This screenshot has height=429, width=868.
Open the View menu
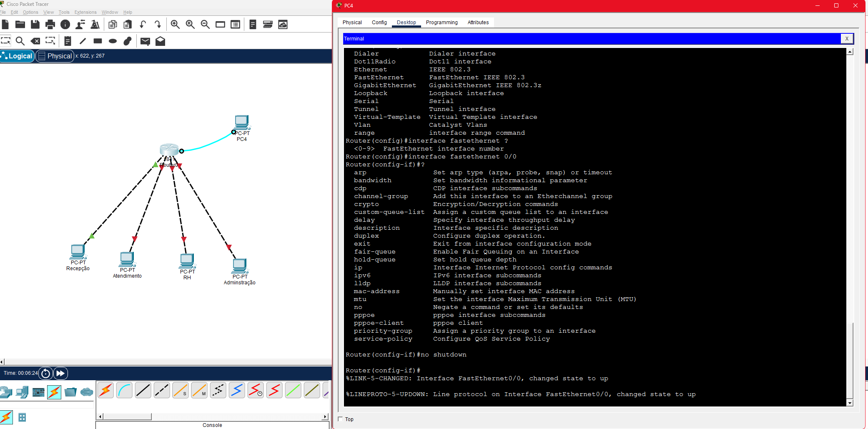48,12
